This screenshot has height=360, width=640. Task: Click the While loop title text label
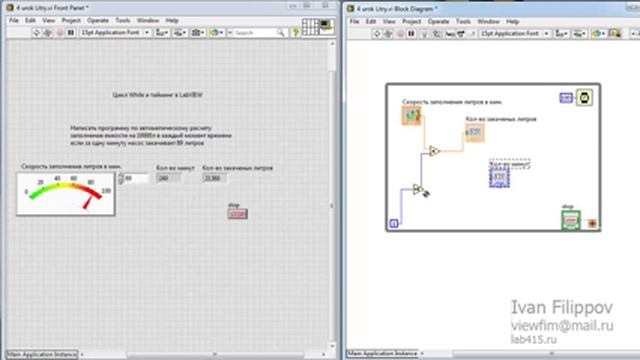point(158,95)
